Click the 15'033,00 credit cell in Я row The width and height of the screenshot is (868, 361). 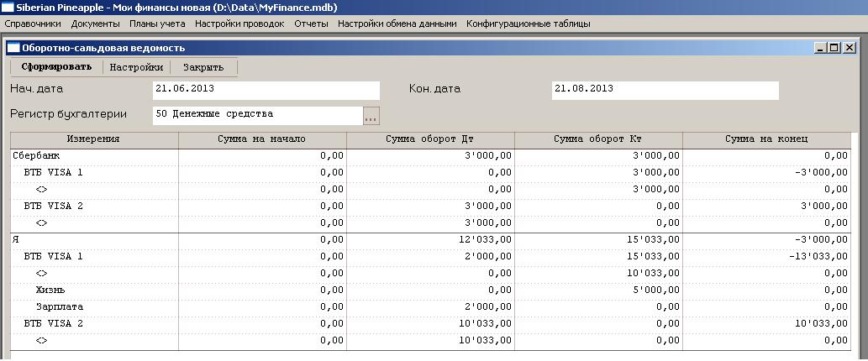coord(598,240)
